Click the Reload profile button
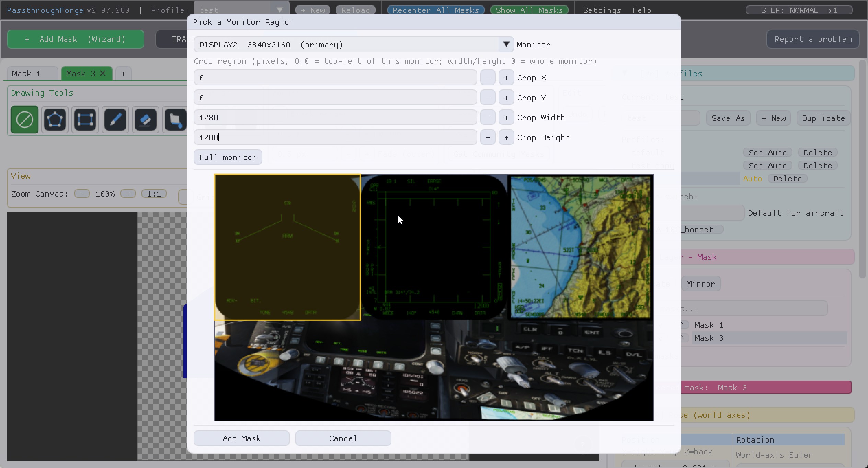Screen dimensions: 868x468 tap(356, 10)
